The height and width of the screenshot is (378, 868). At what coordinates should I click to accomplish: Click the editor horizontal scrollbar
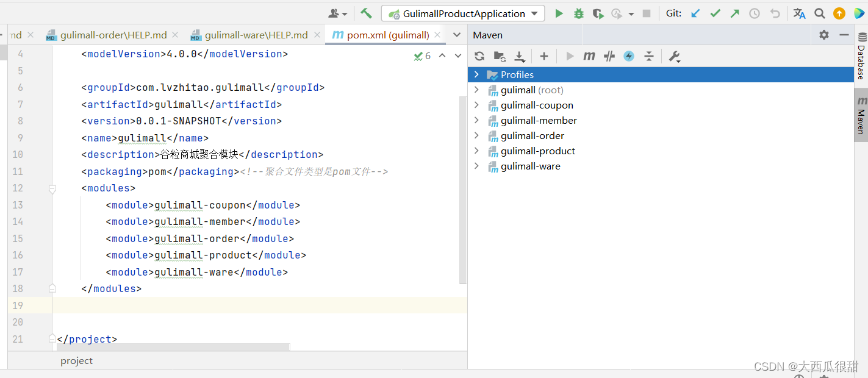(173, 346)
